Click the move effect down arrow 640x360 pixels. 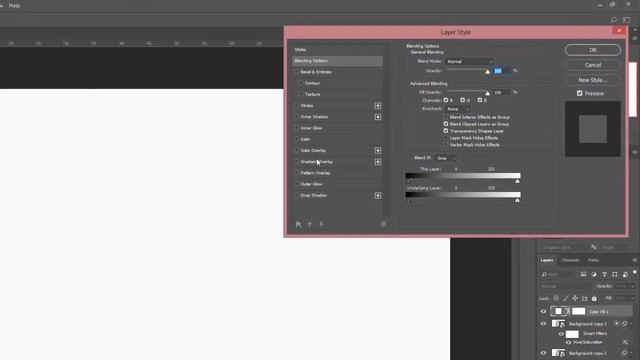coord(321,224)
